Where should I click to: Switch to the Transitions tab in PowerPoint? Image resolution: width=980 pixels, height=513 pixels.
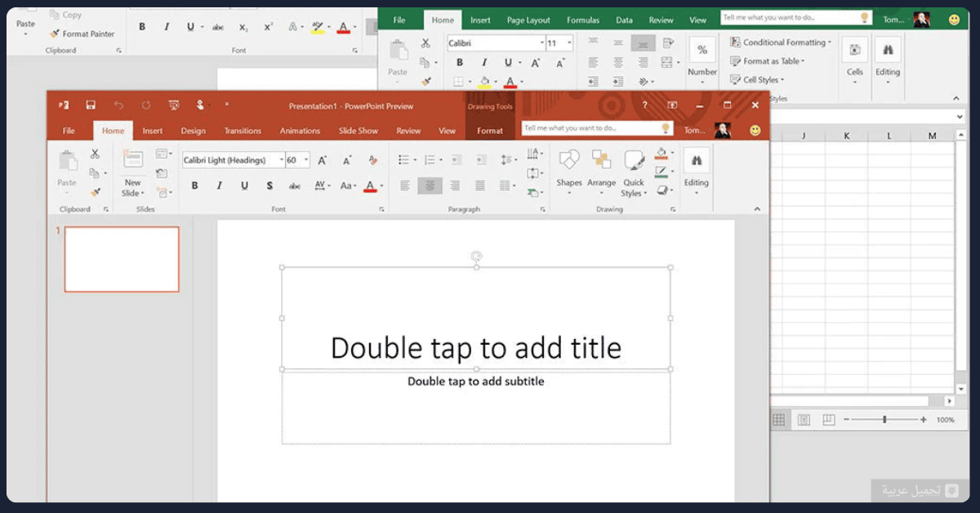(x=243, y=131)
